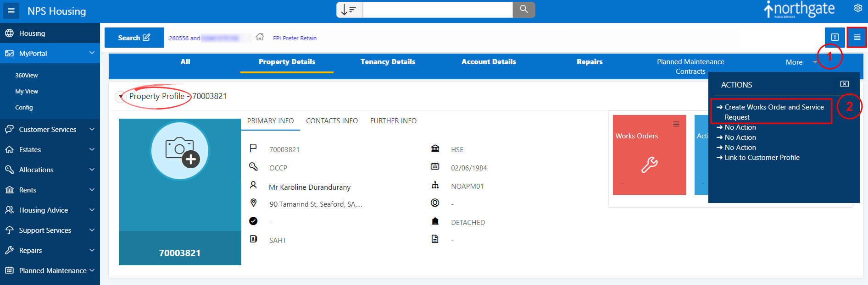Select the Property Details tab
The height and width of the screenshot is (285, 868).
pos(287,62)
